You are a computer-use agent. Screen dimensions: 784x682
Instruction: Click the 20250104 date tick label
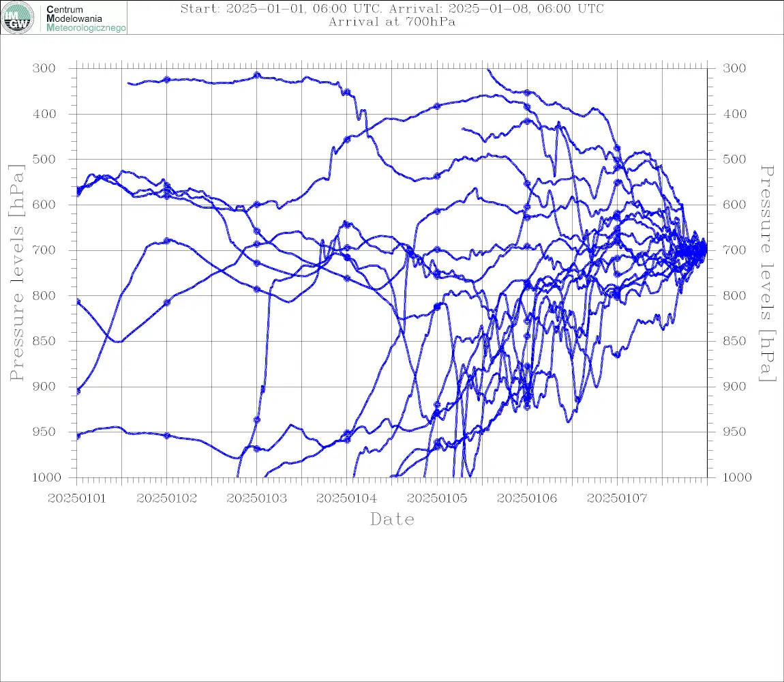pyautogui.click(x=347, y=499)
